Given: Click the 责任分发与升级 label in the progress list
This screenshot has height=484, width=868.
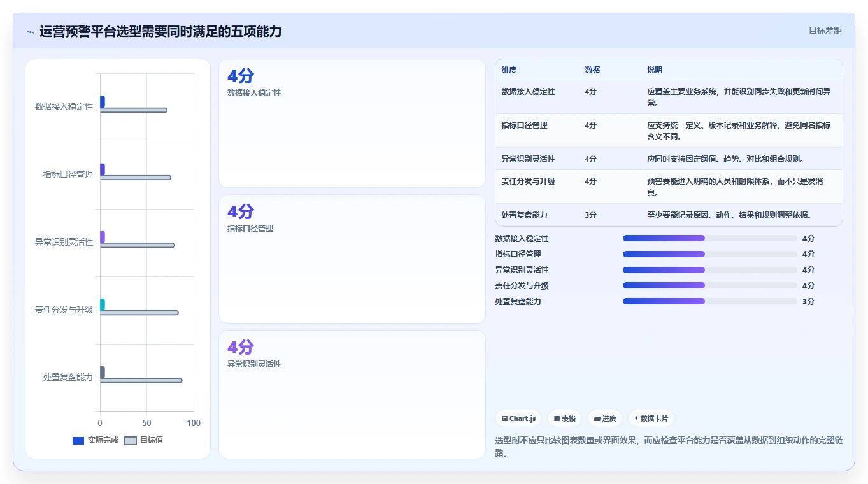Looking at the screenshot, I should (x=522, y=286).
